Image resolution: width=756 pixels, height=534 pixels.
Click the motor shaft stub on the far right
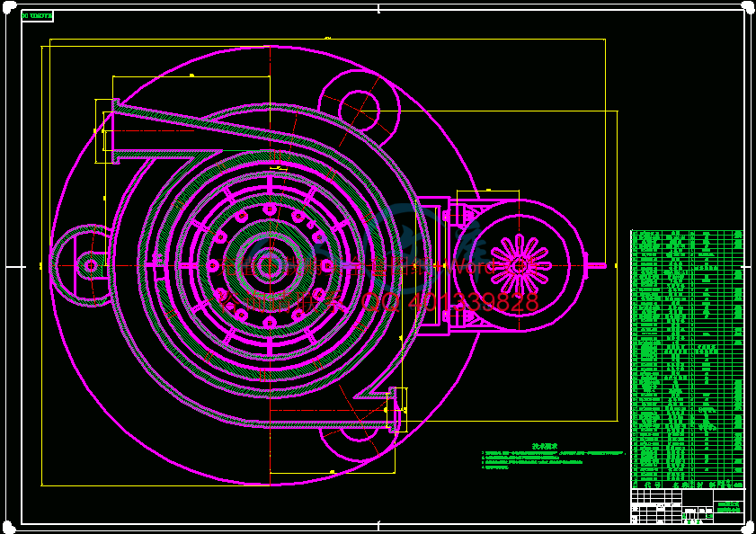click(596, 265)
